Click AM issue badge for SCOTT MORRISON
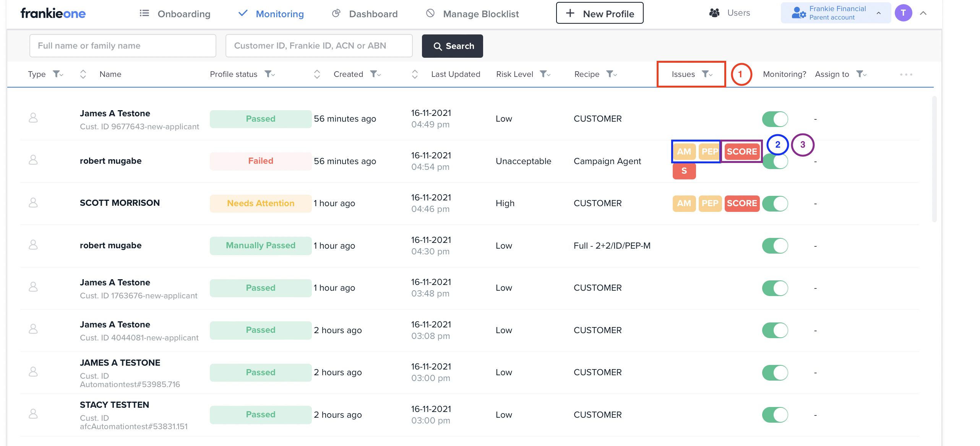This screenshot has width=980, height=446. (684, 203)
